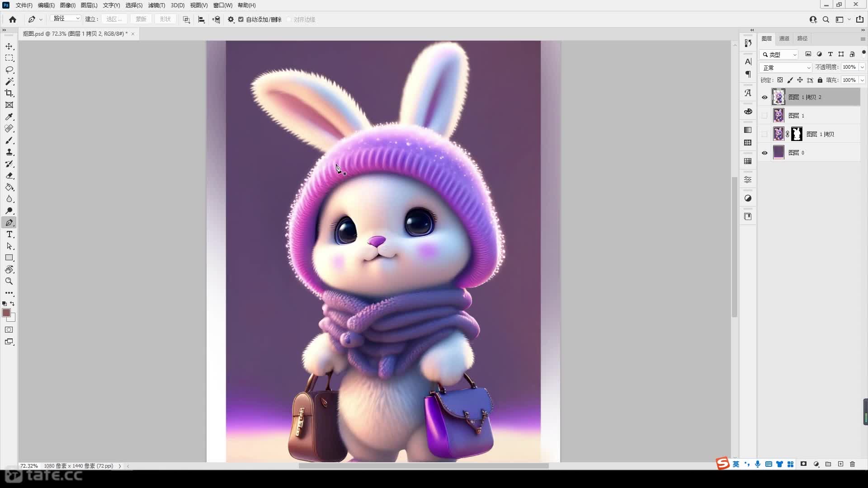The width and height of the screenshot is (868, 488).
Task: Select the Brush tool
Action: (9, 141)
